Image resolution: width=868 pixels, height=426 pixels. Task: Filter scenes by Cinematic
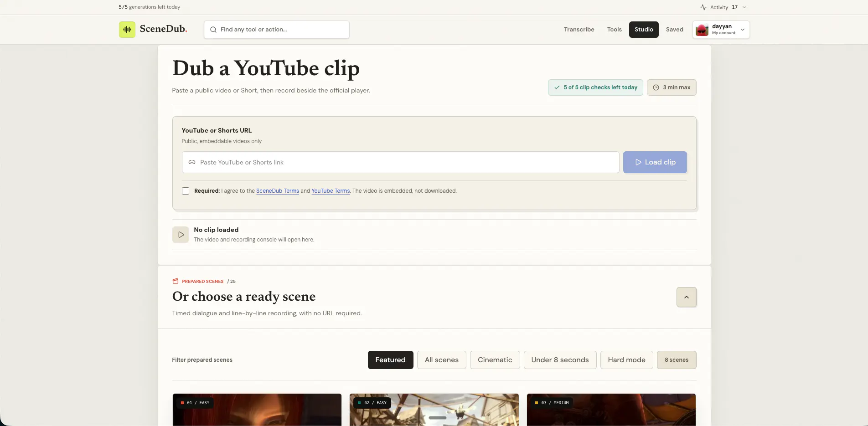pos(495,360)
